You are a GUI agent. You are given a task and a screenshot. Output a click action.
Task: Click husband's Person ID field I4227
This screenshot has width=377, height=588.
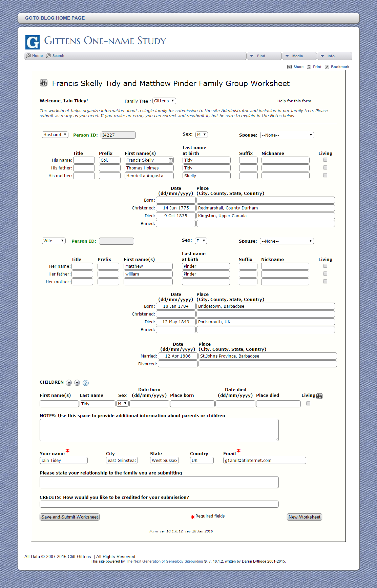pos(118,135)
